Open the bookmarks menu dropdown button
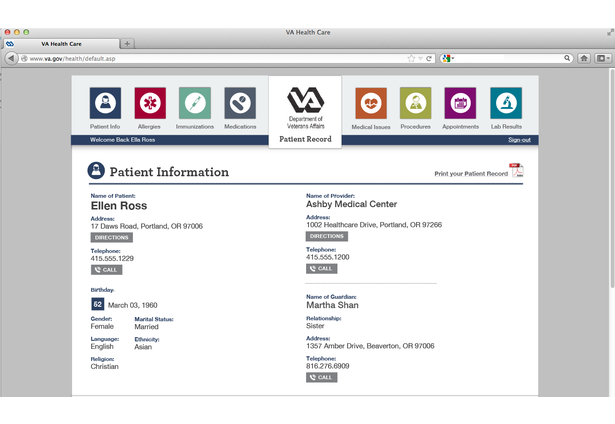The image size is (615, 424). [603, 58]
